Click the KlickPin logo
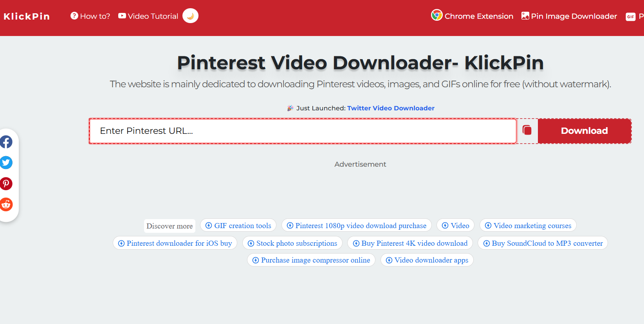This screenshot has width=644, height=324. [x=27, y=16]
